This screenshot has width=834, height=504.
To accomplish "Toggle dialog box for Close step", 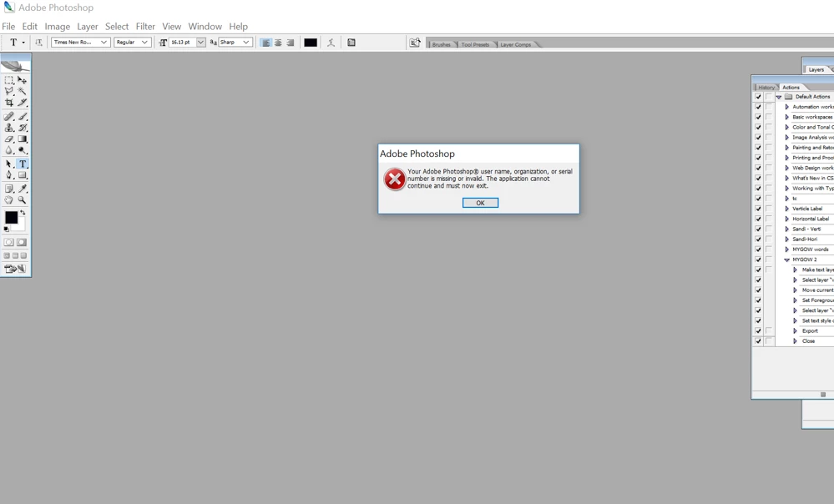I will 769,340.
